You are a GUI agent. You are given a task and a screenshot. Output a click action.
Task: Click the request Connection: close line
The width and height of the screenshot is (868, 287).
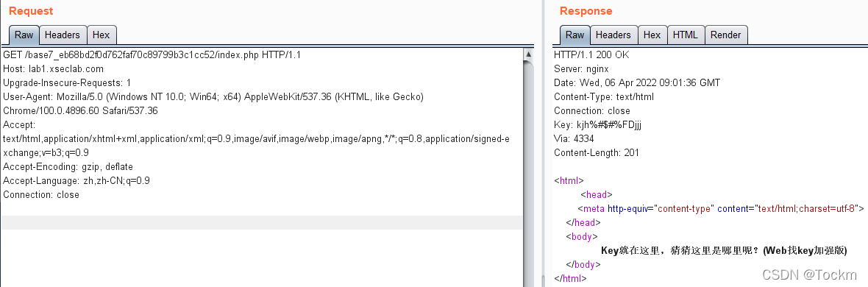(x=41, y=195)
